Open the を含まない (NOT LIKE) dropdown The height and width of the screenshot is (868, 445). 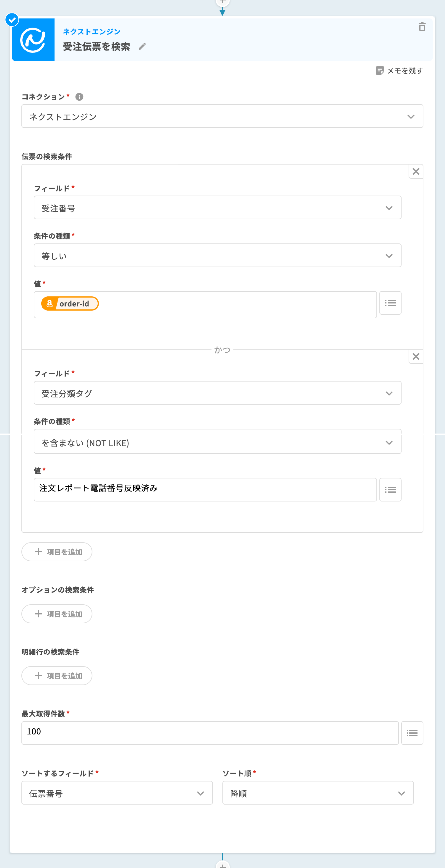(217, 442)
